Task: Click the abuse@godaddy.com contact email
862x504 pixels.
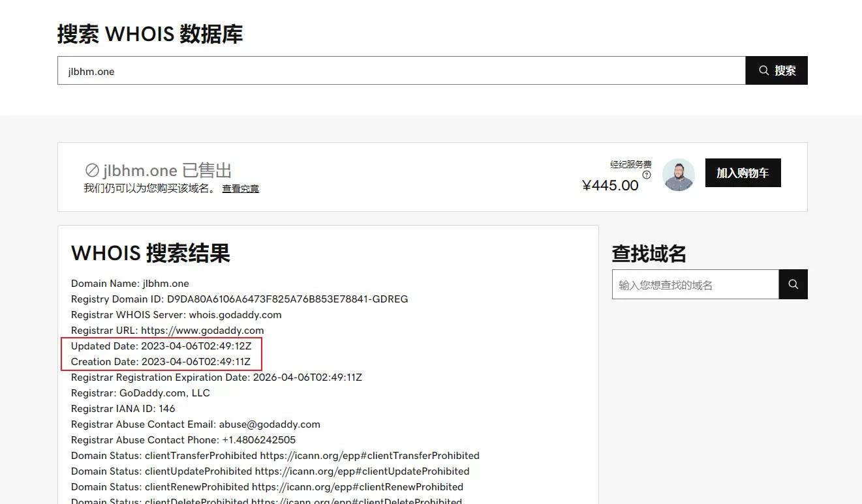Action: pos(269,424)
